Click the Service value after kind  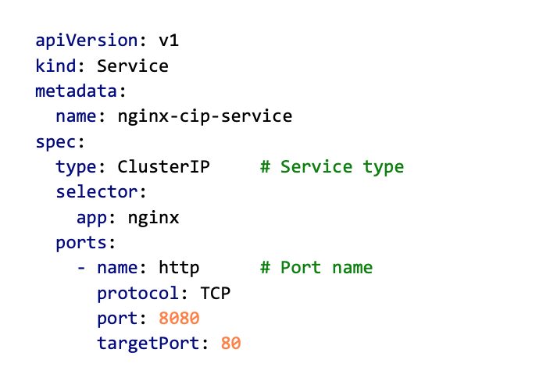(x=132, y=66)
